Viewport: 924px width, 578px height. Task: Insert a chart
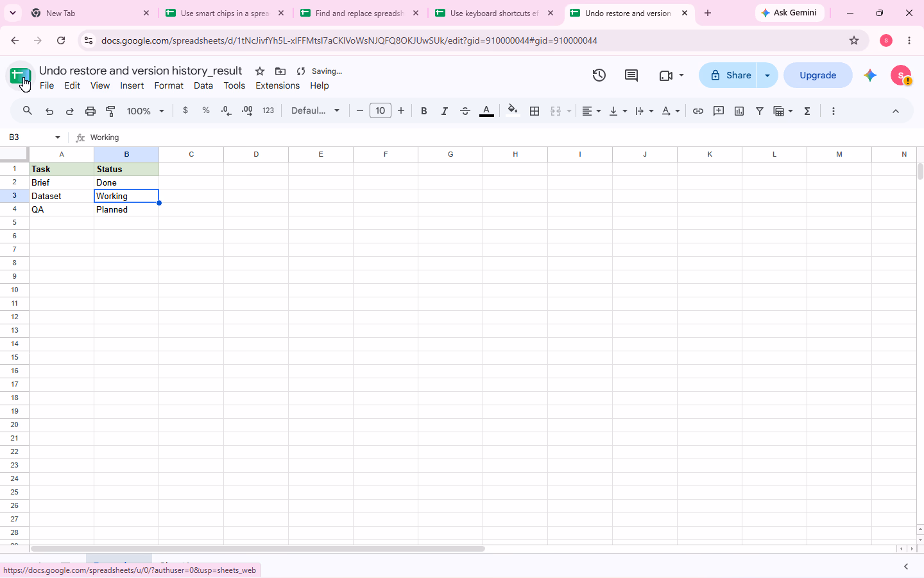[x=739, y=111]
